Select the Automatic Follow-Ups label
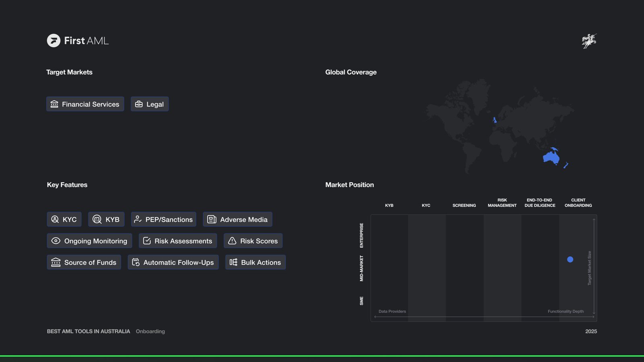This screenshot has height=362, width=644. [179, 262]
